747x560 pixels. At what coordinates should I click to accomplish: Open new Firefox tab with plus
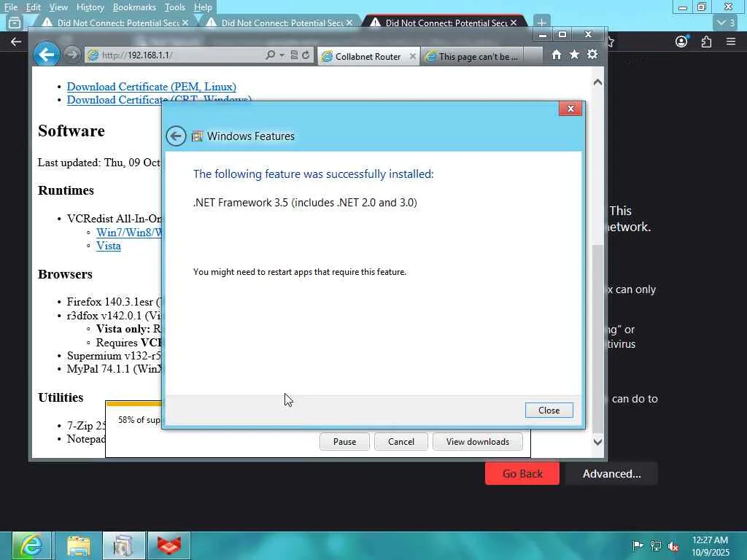click(x=542, y=23)
